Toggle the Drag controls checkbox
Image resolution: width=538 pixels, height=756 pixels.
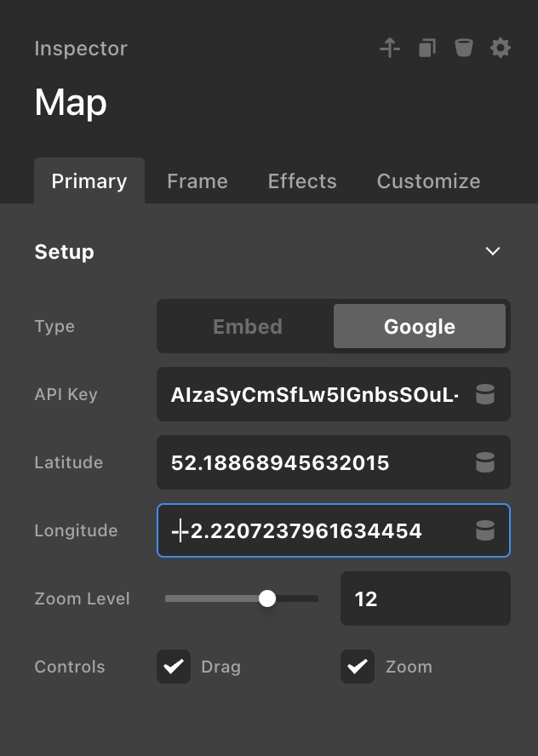point(174,667)
